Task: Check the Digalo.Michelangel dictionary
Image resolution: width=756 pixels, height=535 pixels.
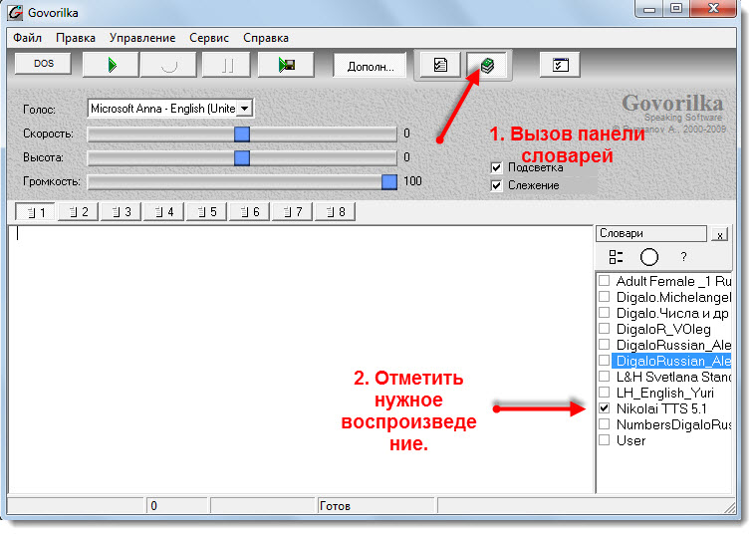Action: click(605, 297)
